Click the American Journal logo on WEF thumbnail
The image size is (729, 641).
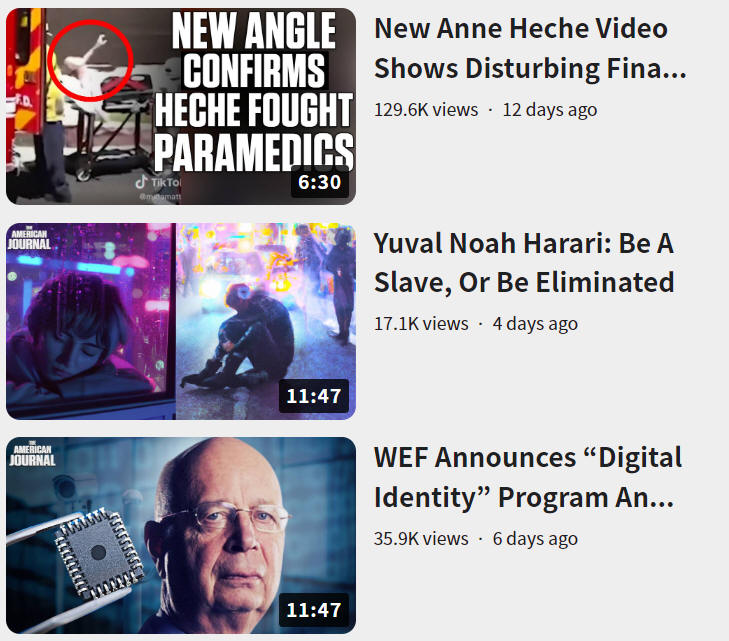32,454
